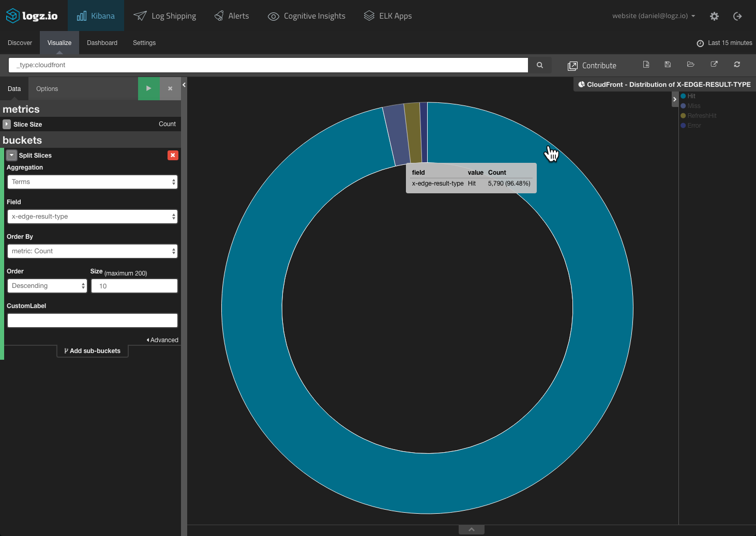Apply changes with the green play button

[x=149, y=88]
